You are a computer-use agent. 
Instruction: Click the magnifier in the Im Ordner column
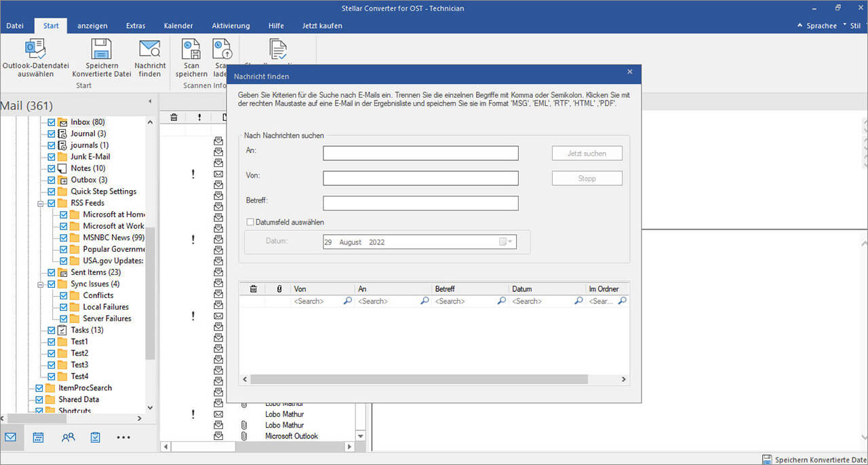pyautogui.click(x=622, y=301)
